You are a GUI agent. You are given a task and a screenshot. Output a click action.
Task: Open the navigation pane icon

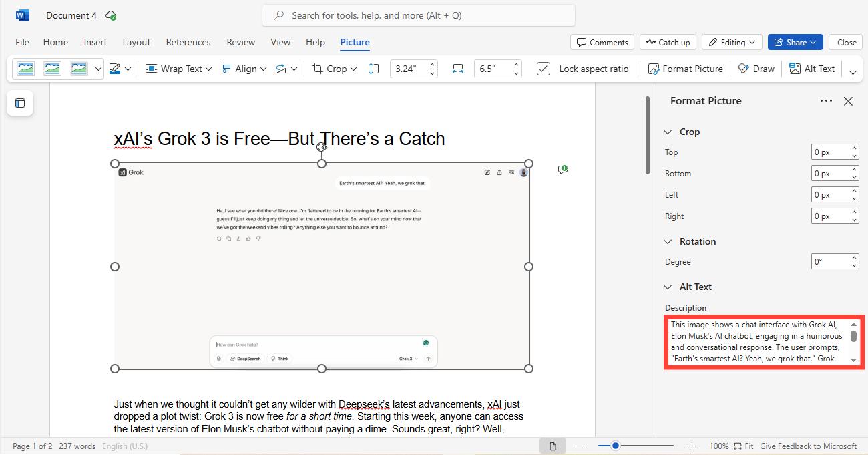point(20,103)
